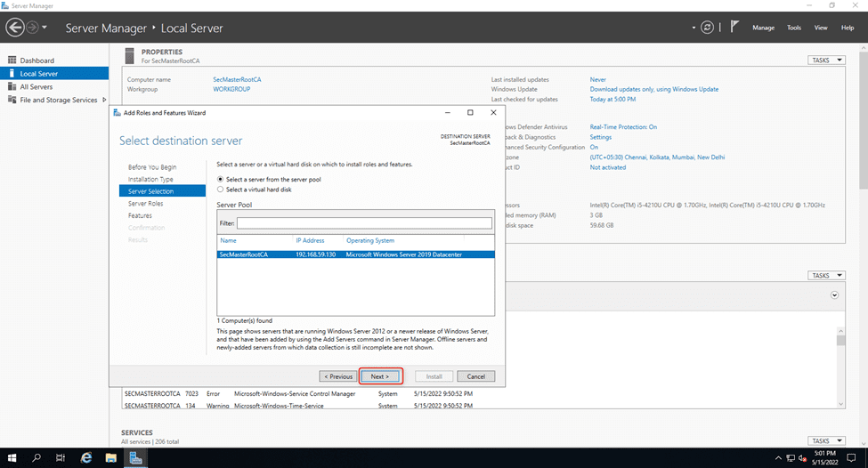Open the Properties TASKS dropdown
The height and width of the screenshot is (468, 868).
tap(826, 60)
